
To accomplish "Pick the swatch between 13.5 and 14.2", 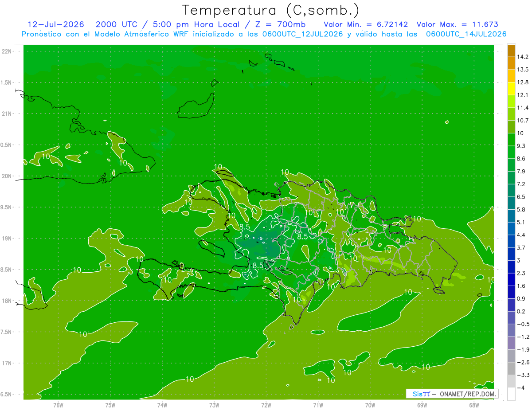I will pyautogui.click(x=511, y=63).
